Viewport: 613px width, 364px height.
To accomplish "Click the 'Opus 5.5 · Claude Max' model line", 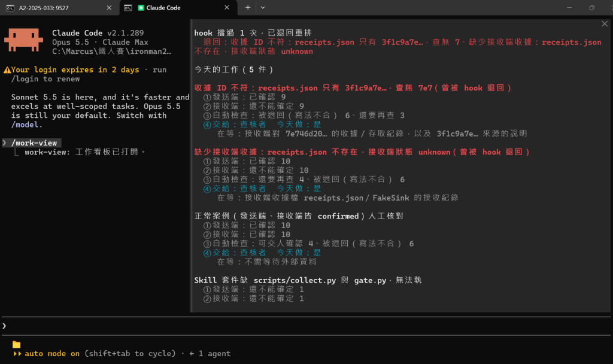I will (100, 43).
